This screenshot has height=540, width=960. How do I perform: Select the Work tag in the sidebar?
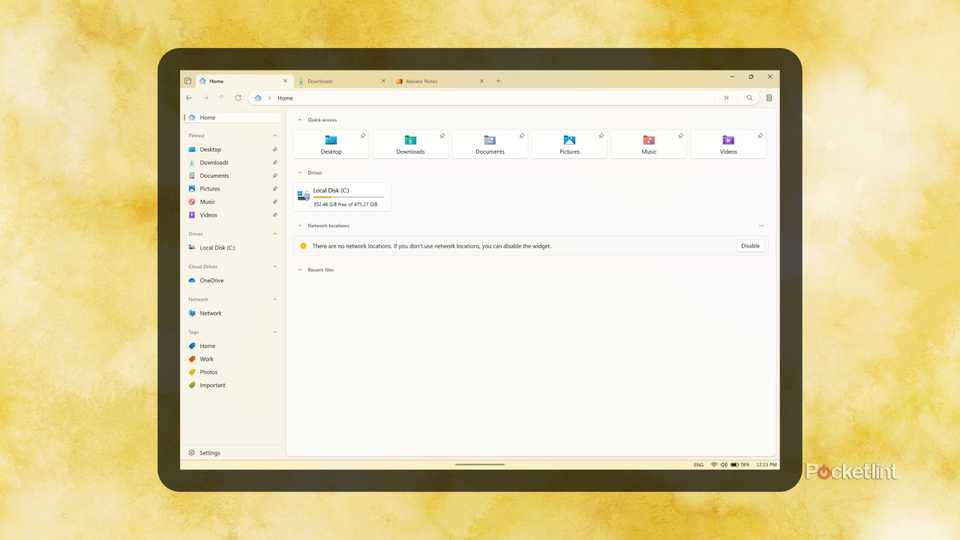point(233,359)
